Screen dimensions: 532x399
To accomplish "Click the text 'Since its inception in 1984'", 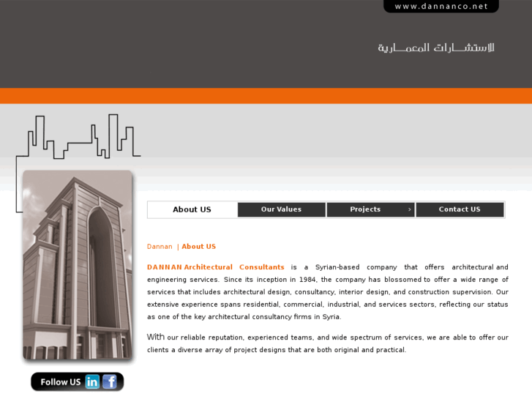I will 270,280.
